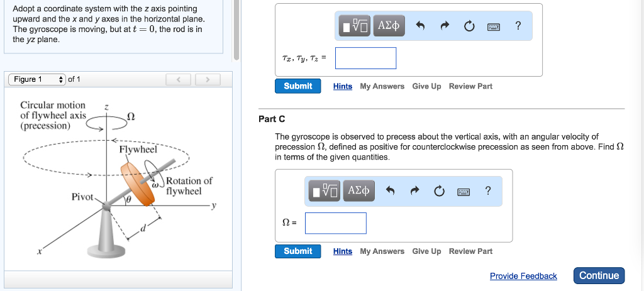
Task: Open Greek symbols button in Part C toolbar
Action: coord(359,191)
